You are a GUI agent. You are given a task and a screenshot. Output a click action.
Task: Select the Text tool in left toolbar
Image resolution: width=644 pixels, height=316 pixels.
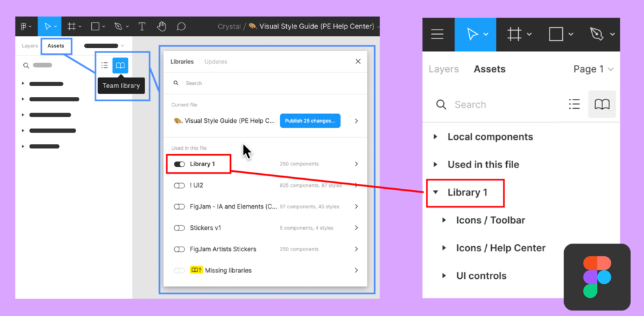pos(142,26)
